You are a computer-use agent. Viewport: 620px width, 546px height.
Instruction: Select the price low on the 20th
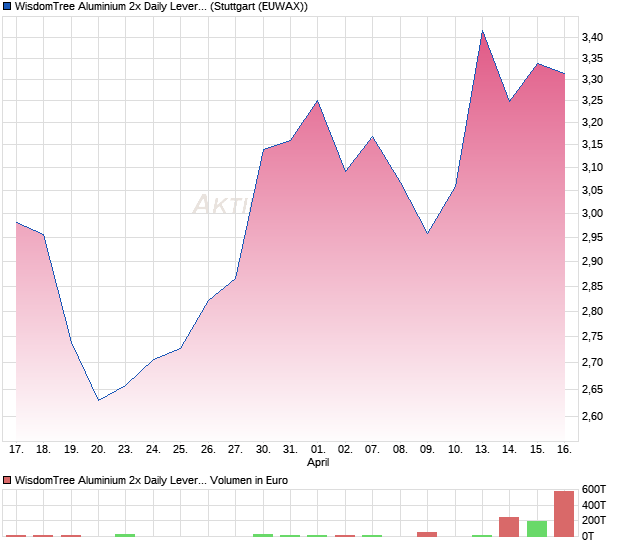(98, 400)
